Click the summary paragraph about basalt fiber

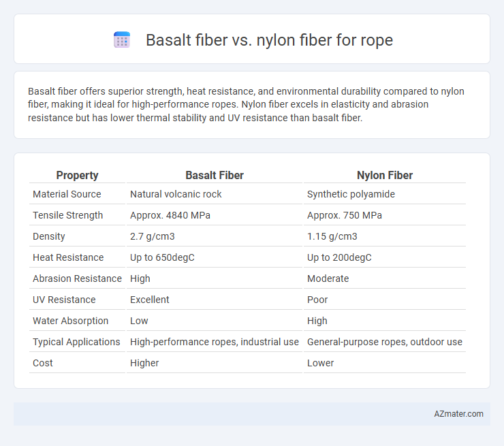pyautogui.click(x=246, y=104)
